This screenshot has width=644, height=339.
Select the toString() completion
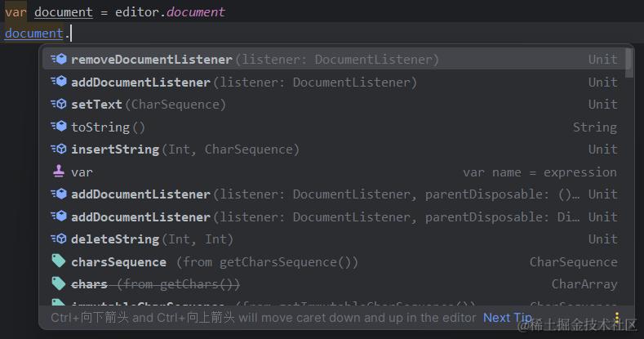pos(334,127)
